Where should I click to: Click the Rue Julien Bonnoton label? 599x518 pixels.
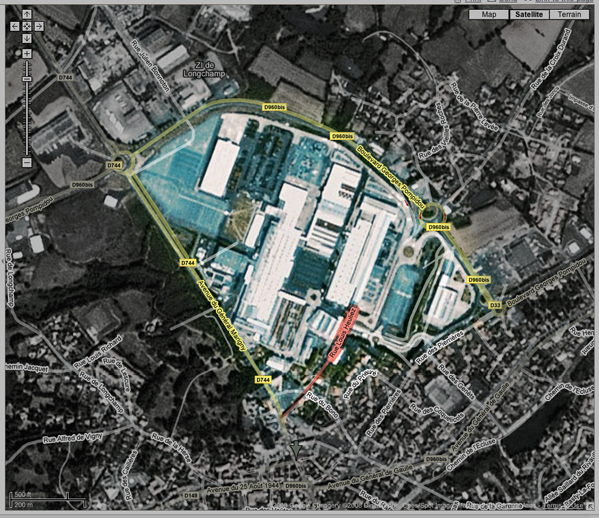150,65
